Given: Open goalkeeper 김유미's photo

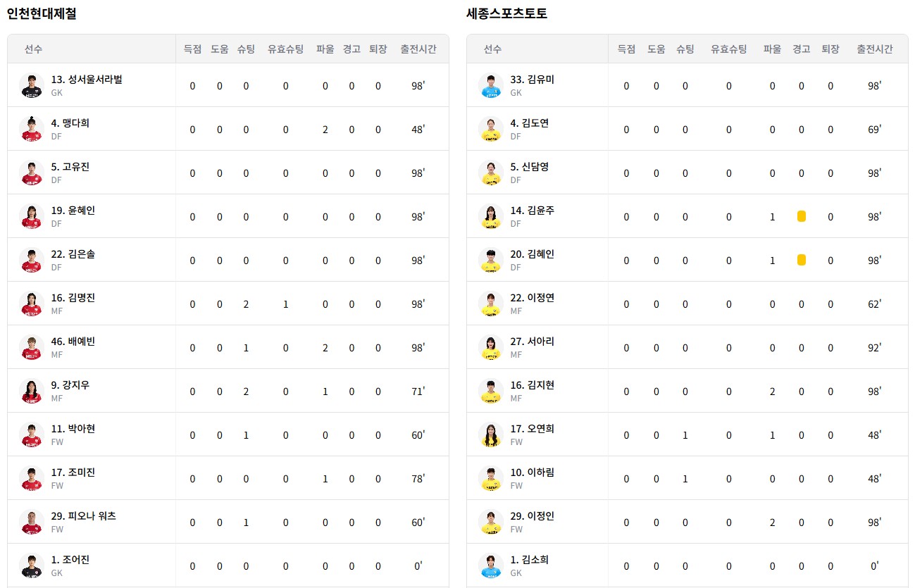Looking at the screenshot, I should point(490,85).
